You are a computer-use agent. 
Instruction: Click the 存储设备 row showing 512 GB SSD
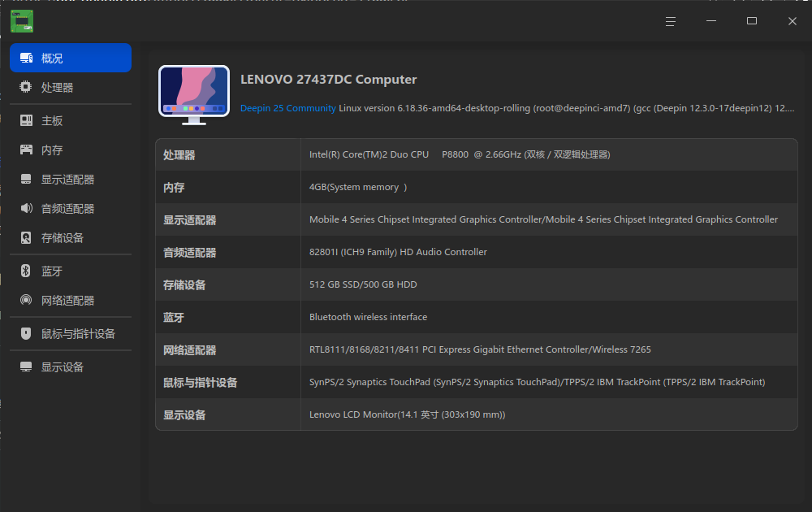click(477, 284)
